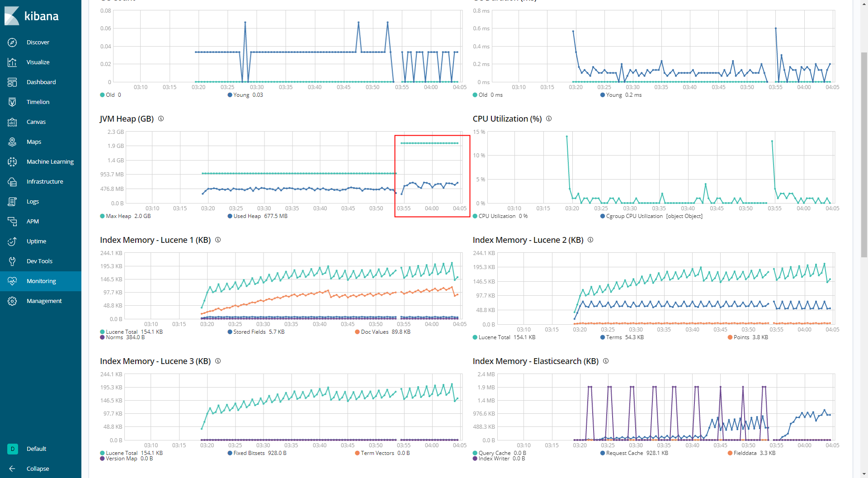Toggle the Used Heap legend series
The width and height of the screenshot is (868, 478).
click(257, 216)
